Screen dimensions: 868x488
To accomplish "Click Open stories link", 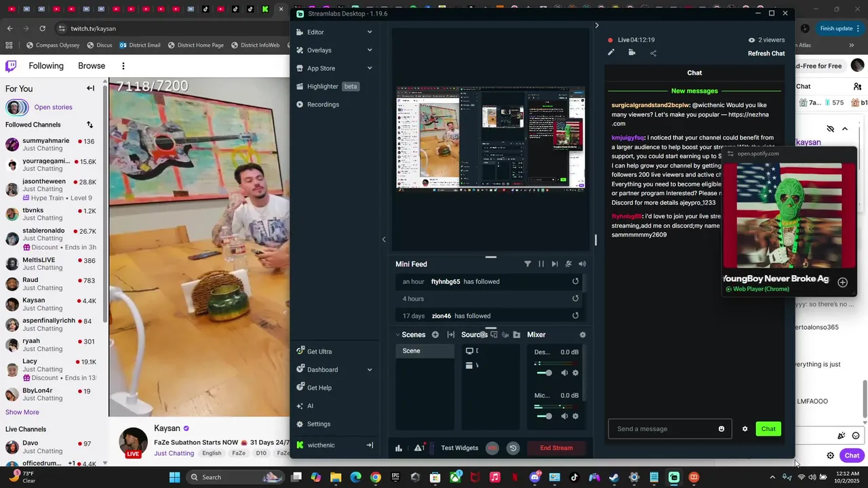I will 54,107.
